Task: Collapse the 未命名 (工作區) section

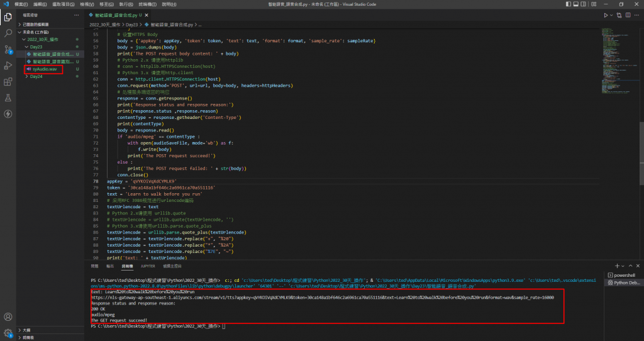Action: click(x=50, y=32)
